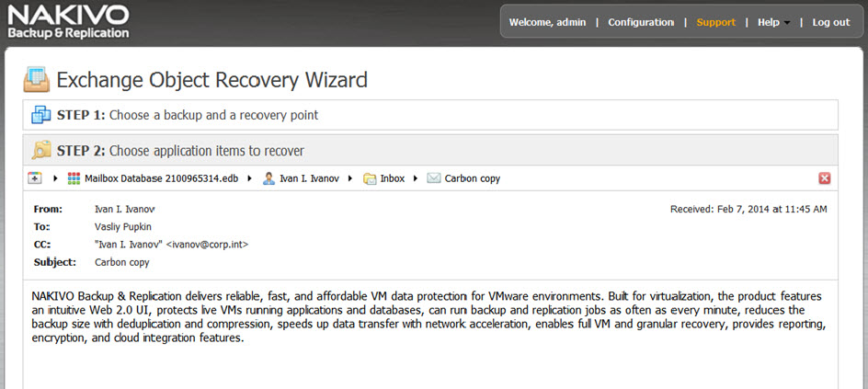
Task: Click the Subject value Carbon copy
Action: [x=121, y=262]
